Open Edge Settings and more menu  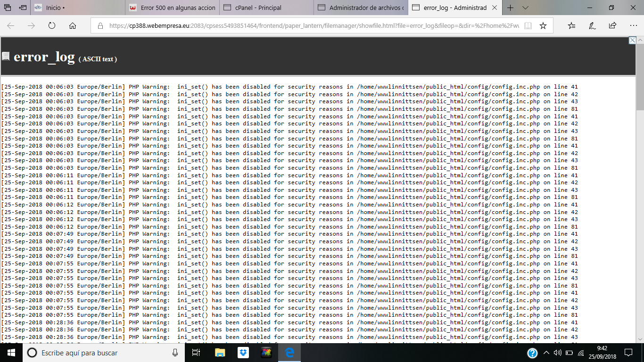[x=633, y=26]
